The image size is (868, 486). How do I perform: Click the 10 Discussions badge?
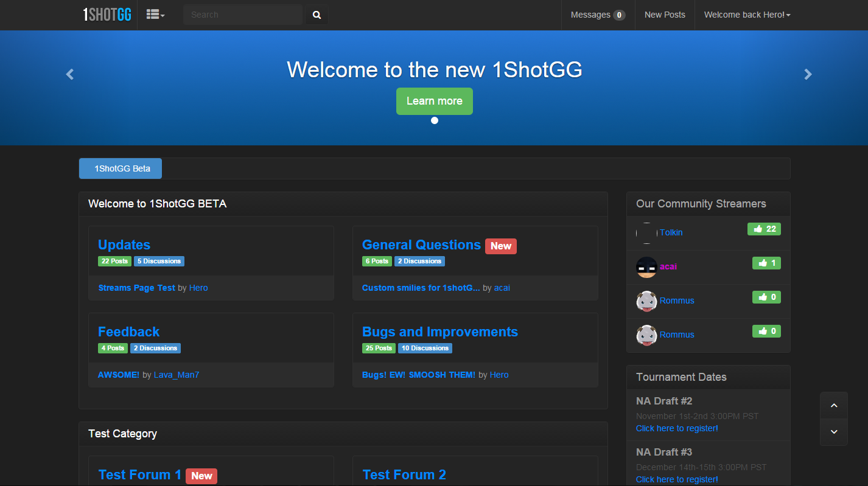point(425,349)
